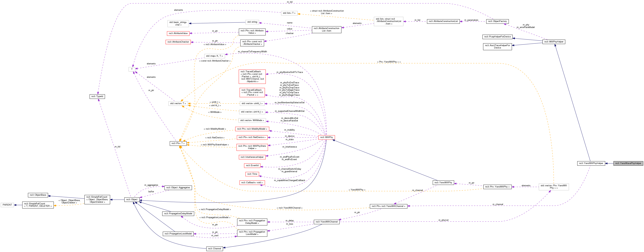This screenshot has width=644, height=252.
Task: Click the ns3::WifiPhyHelper class node
Action: coord(554,42)
